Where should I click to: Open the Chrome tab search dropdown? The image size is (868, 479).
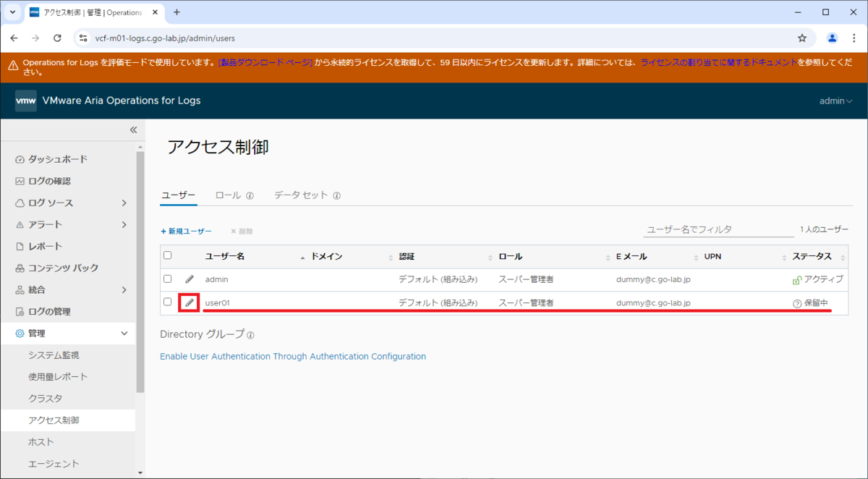pyautogui.click(x=12, y=12)
